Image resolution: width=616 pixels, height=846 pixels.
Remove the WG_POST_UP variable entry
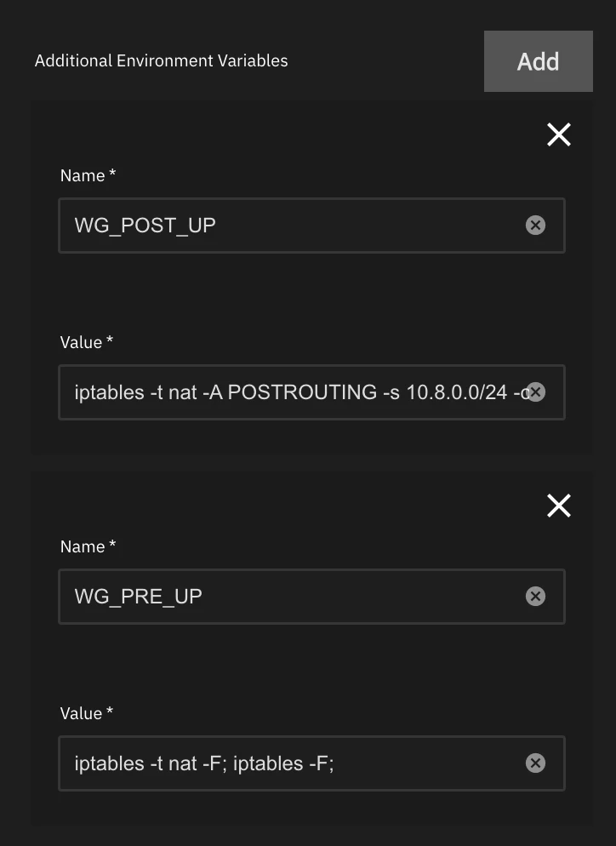click(x=558, y=134)
